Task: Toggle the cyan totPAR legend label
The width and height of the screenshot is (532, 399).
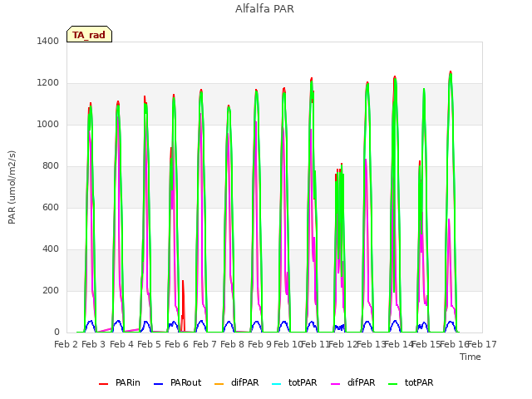Action: tap(303, 382)
